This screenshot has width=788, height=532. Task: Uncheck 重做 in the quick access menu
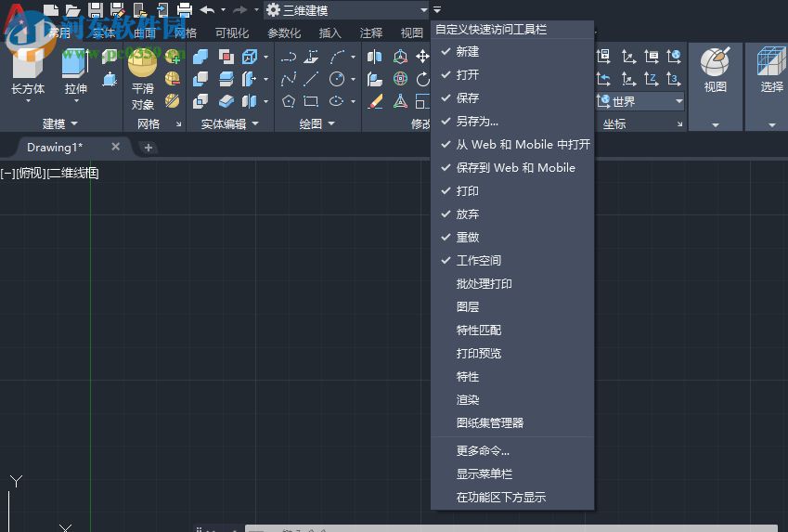coord(512,237)
